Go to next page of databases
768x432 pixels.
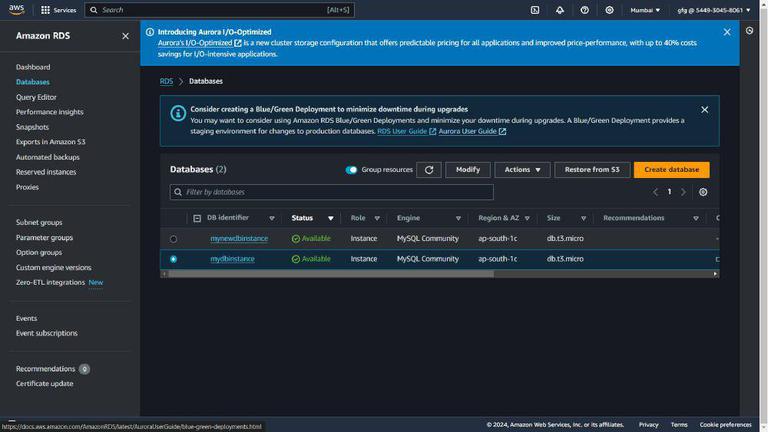tap(683, 192)
